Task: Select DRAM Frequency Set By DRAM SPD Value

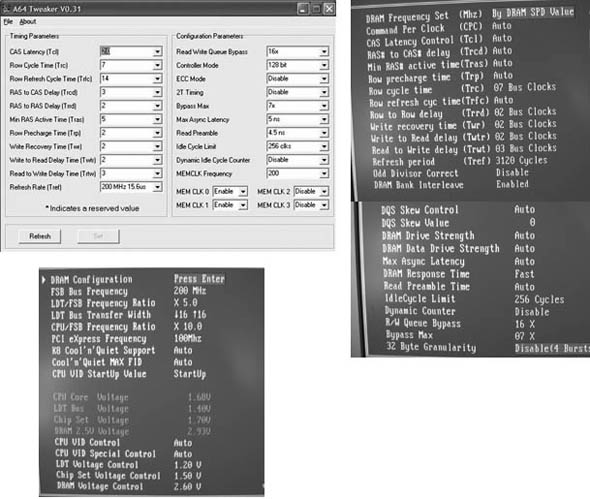Action: 533,13
